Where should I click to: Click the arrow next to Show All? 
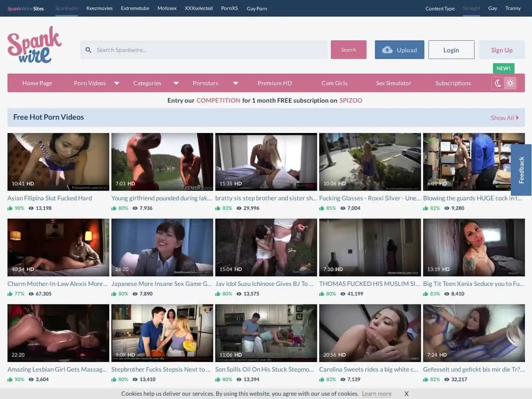pyautogui.click(x=517, y=118)
